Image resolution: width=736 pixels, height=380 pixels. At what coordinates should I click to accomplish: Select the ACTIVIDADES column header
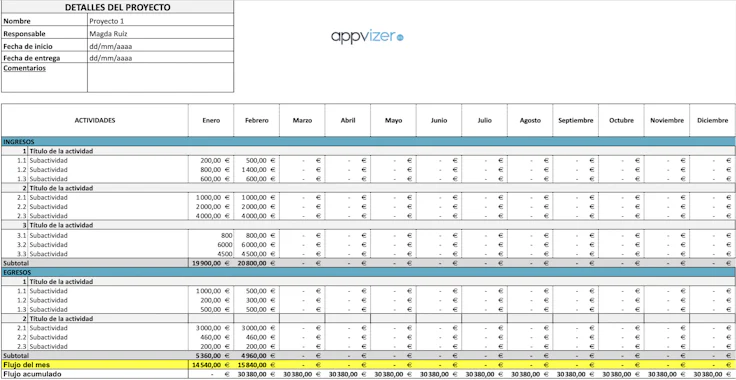(95, 121)
